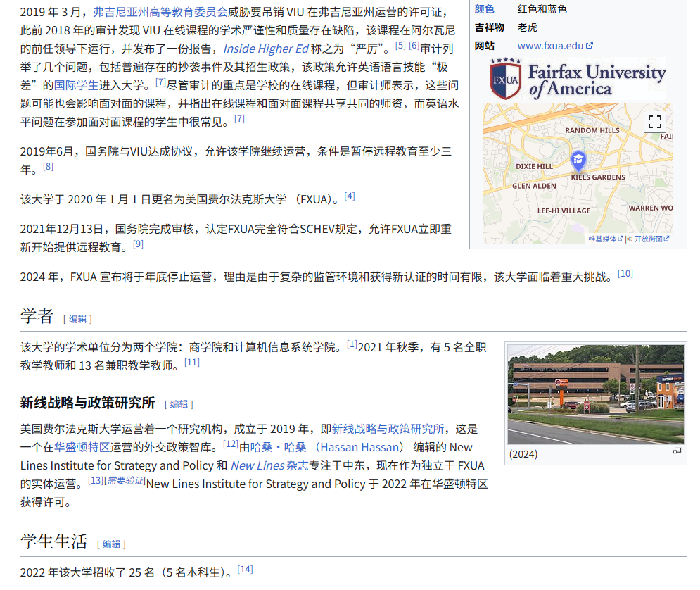Follow the Inside Higher Ed link
The image size is (700, 590).
point(266,49)
